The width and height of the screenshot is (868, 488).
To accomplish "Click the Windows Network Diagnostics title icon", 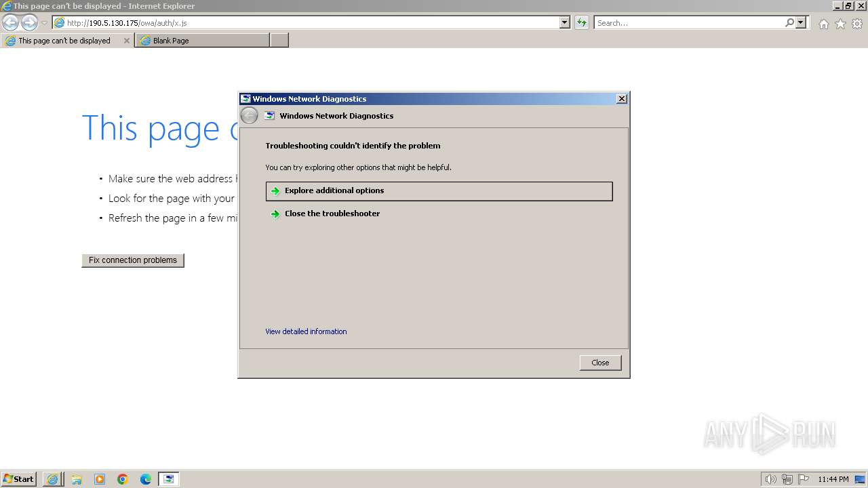I will pyautogui.click(x=245, y=99).
